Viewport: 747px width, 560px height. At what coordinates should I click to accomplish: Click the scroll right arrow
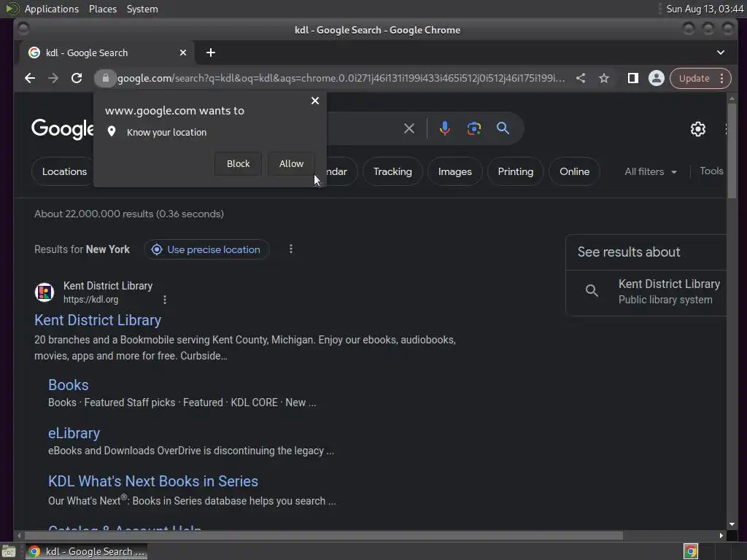click(x=721, y=536)
